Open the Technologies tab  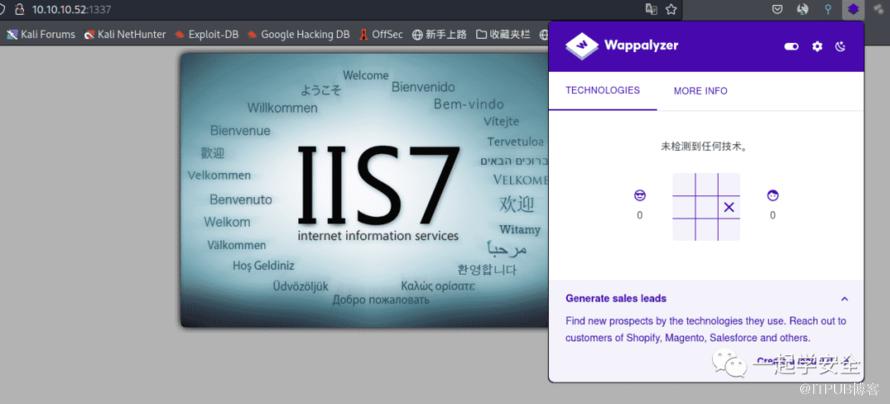(x=603, y=90)
